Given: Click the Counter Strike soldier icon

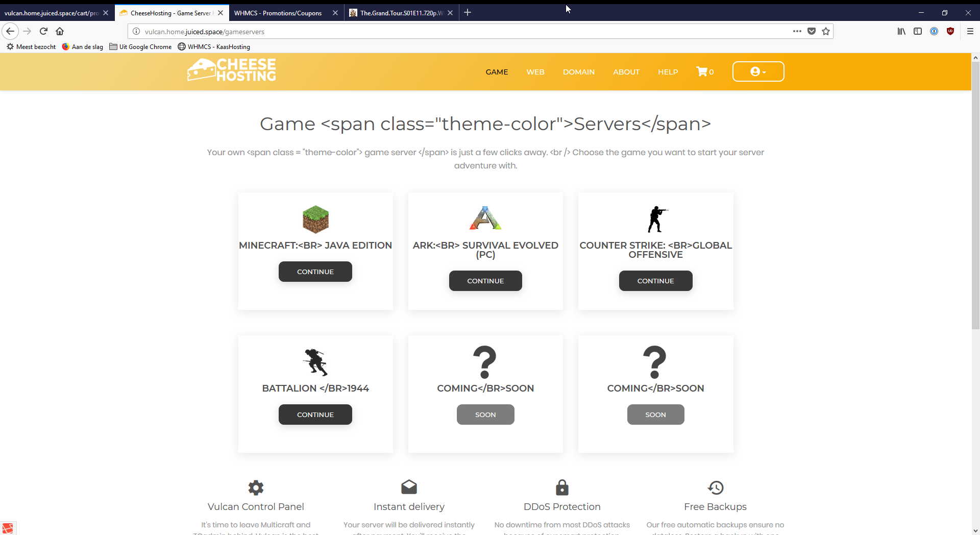Looking at the screenshot, I should [656, 220].
